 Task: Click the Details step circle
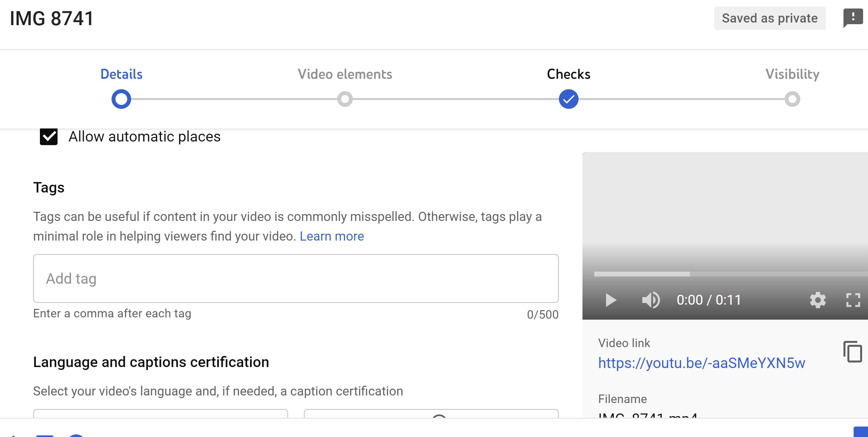point(121,99)
